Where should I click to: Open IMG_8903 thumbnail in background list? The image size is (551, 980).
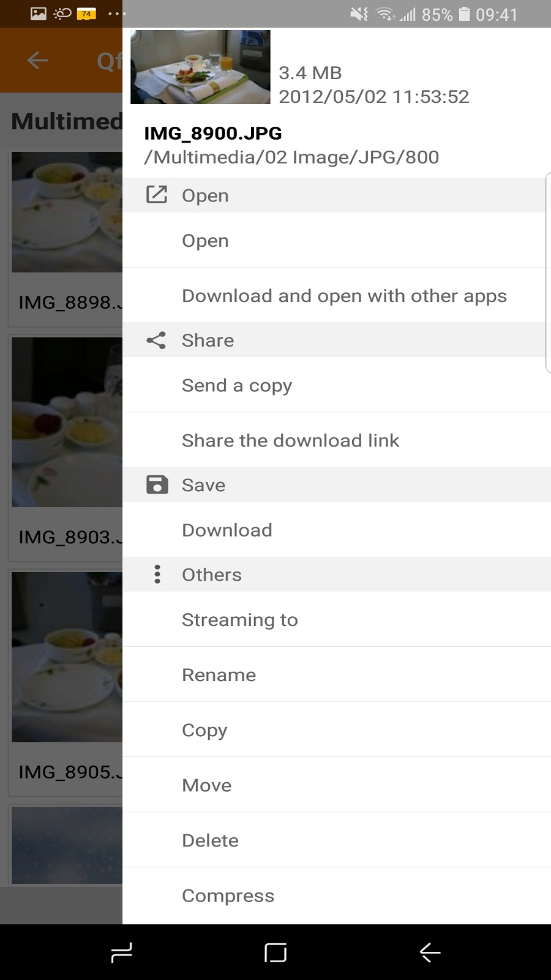pyautogui.click(x=67, y=423)
